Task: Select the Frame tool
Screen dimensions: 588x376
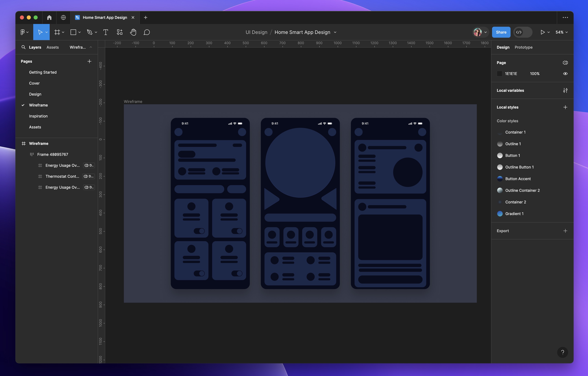Action: (57, 32)
